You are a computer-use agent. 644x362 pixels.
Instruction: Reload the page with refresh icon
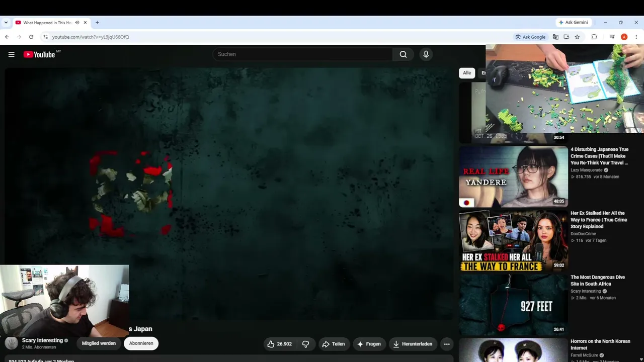(x=31, y=37)
